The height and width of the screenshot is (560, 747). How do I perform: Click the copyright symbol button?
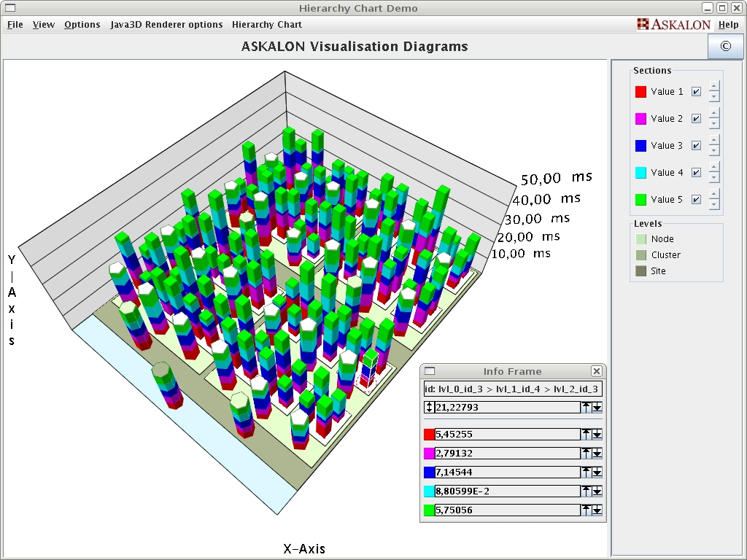(725, 46)
